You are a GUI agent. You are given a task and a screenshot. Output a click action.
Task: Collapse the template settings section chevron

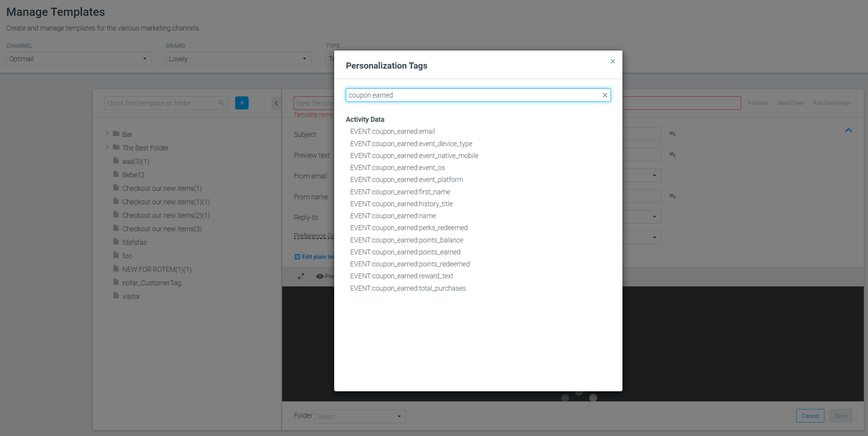pyautogui.click(x=848, y=130)
